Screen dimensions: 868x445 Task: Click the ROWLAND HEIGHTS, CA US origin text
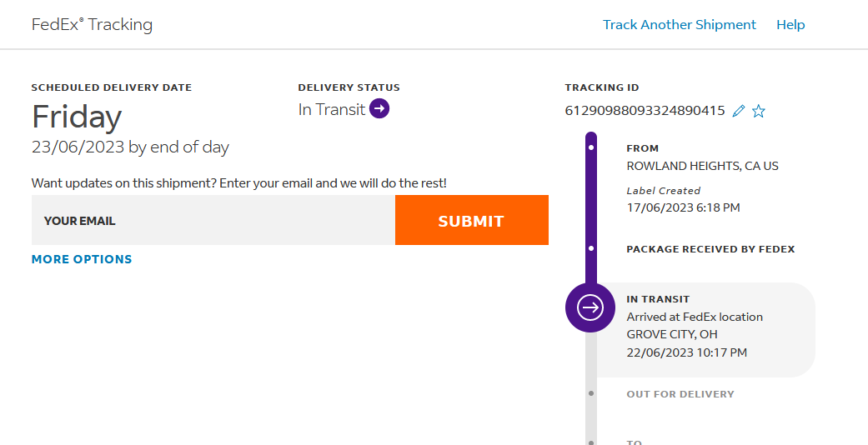(x=702, y=166)
